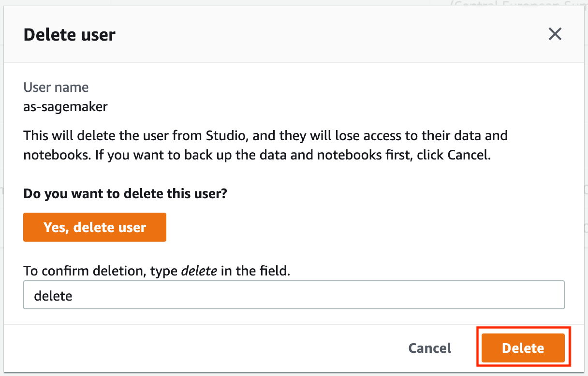Click the italic "delete" word in instructions
588x376 pixels.
coord(199,271)
